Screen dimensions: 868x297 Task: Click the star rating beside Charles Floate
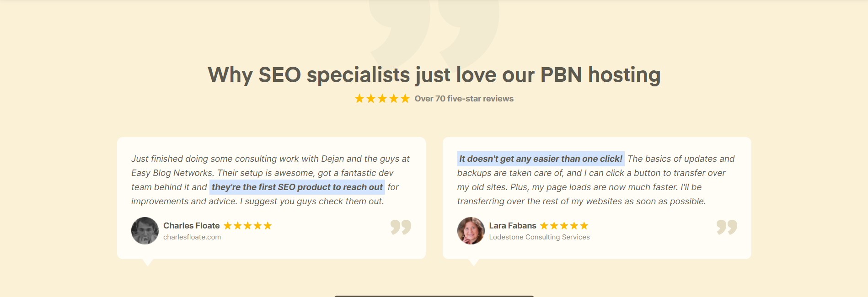pos(247,226)
